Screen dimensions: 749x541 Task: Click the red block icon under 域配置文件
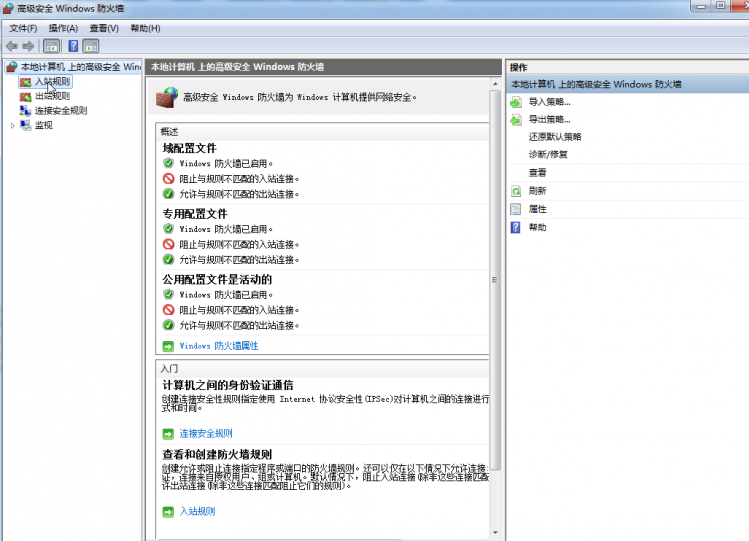tap(168, 179)
